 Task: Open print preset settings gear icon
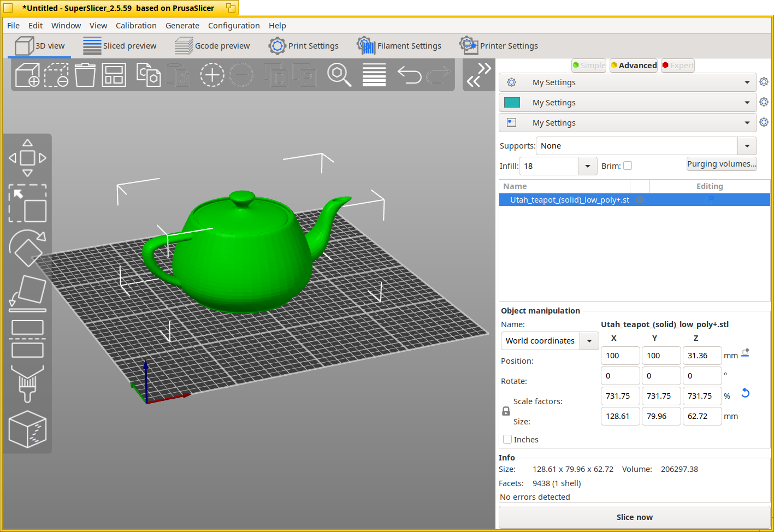pyautogui.click(x=764, y=82)
